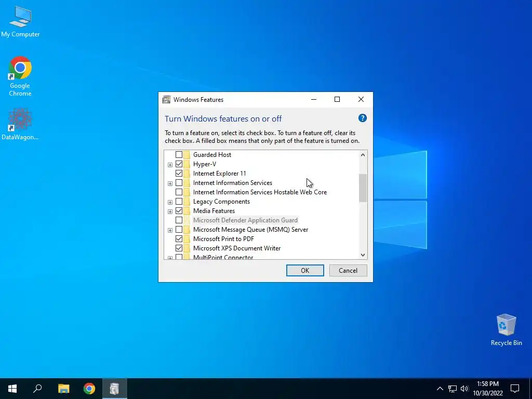Select the Media Features label
The height and width of the screenshot is (399, 532).
[214, 211]
